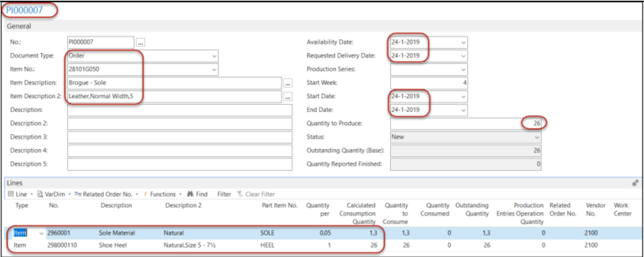Image resolution: width=644 pixels, height=257 pixels.
Task: Open the Start Date dropdown arrow
Action: (463, 96)
